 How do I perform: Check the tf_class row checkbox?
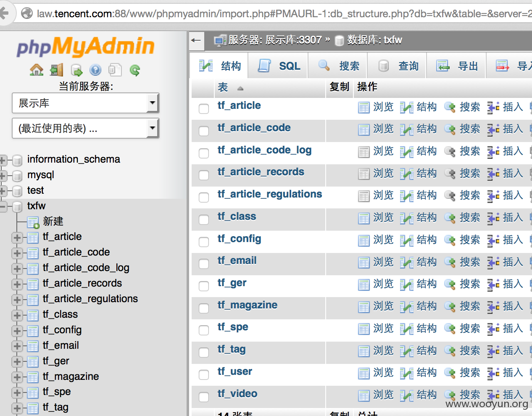[x=204, y=219]
